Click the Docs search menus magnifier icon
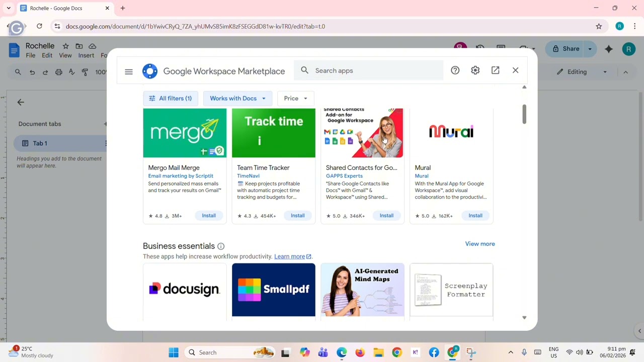This screenshot has height=362, width=644. (18, 72)
